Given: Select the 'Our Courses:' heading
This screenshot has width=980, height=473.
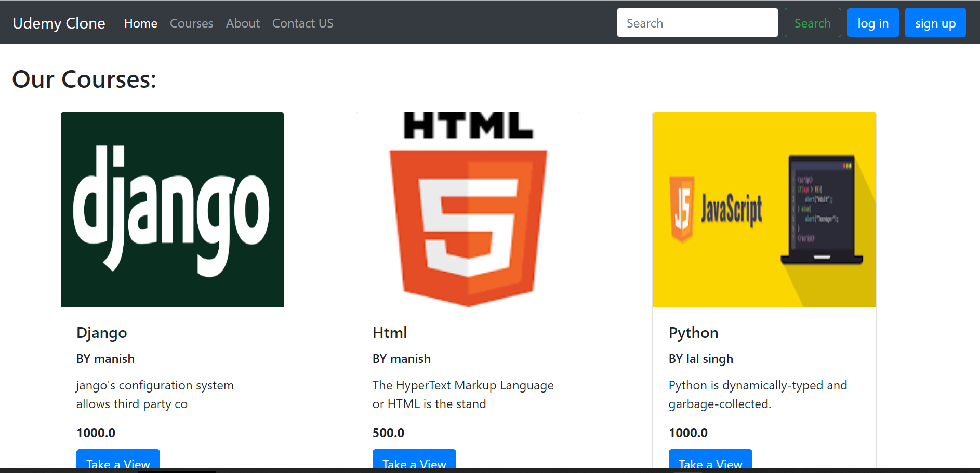Looking at the screenshot, I should (x=84, y=79).
